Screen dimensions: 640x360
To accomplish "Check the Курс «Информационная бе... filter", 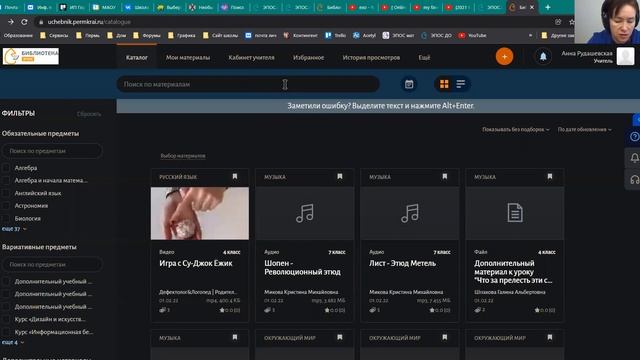I will click(x=6, y=332).
